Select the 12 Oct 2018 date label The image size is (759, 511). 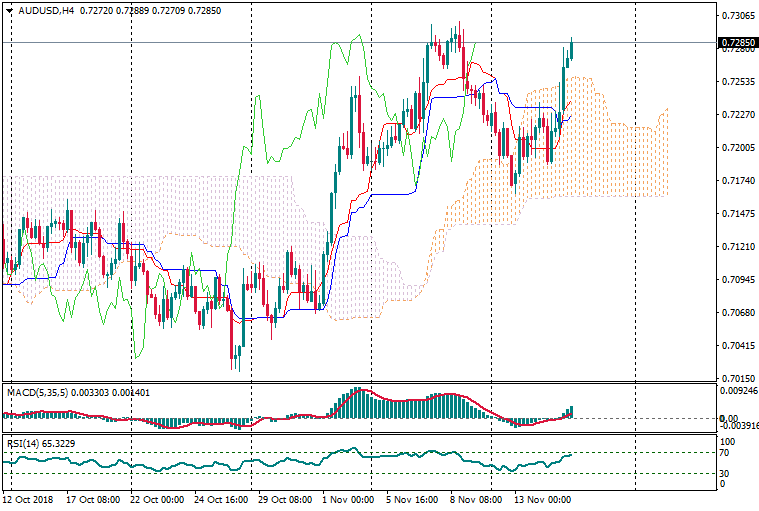[28, 498]
